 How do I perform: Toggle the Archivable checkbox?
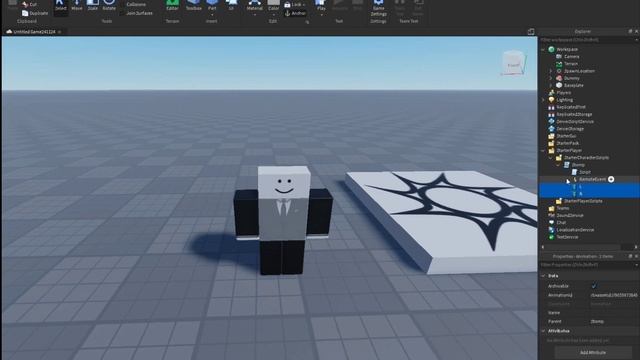pyautogui.click(x=594, y=286)
